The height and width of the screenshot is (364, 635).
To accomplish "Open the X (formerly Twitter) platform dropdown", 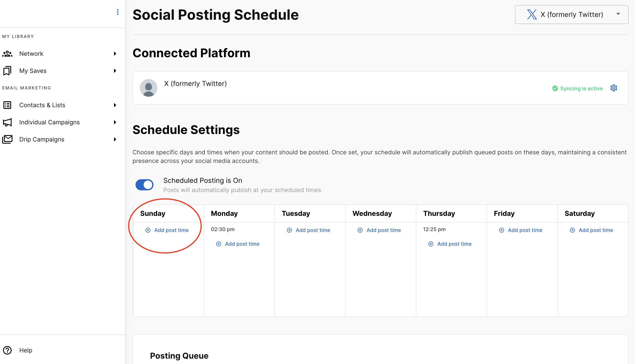I will point(572,15).
